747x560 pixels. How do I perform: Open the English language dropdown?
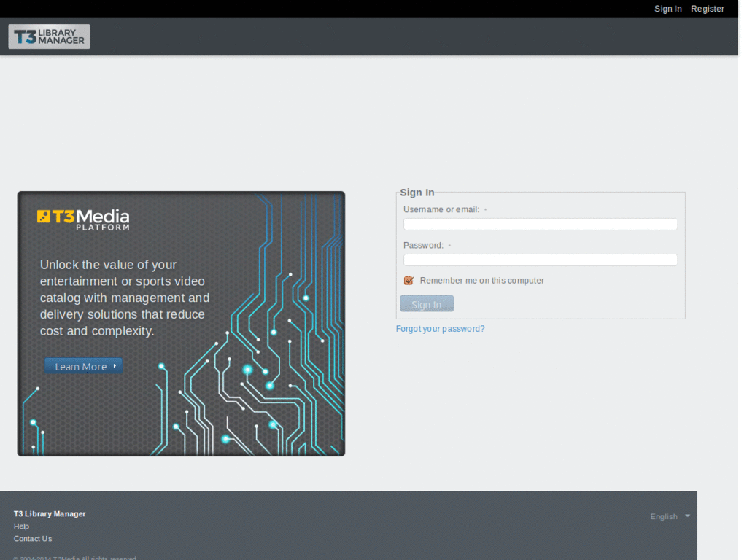click(670, 517)
